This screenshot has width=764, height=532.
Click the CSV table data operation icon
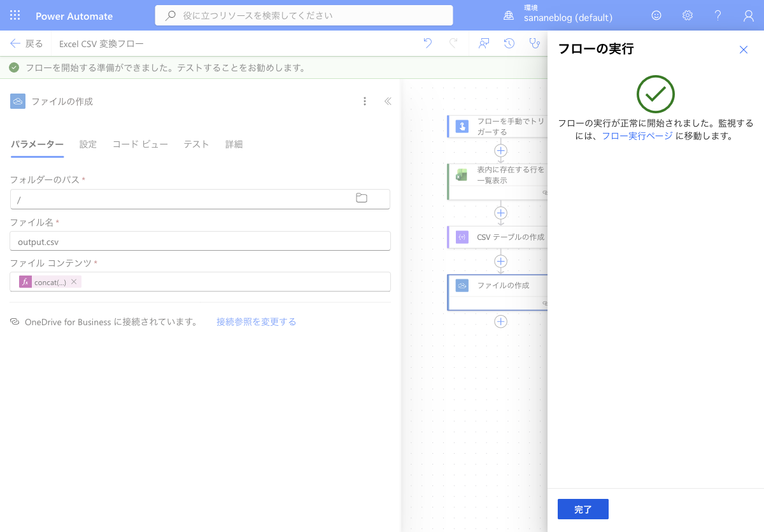coord(462,237)
